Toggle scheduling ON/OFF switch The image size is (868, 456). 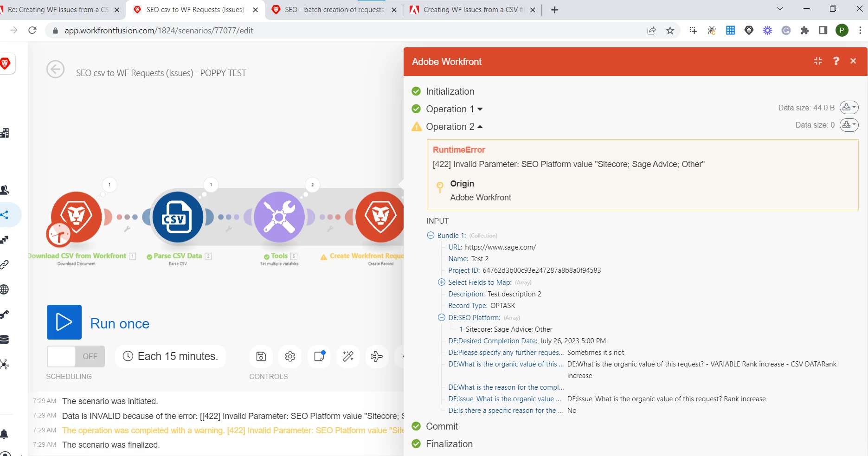[x=76, y=356]
